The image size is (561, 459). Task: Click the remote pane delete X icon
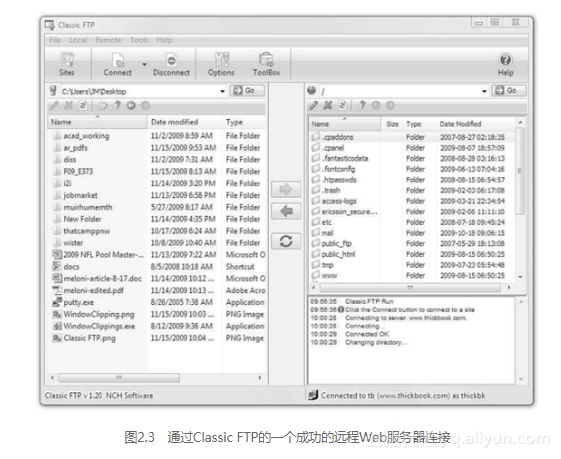click(328, 105)
